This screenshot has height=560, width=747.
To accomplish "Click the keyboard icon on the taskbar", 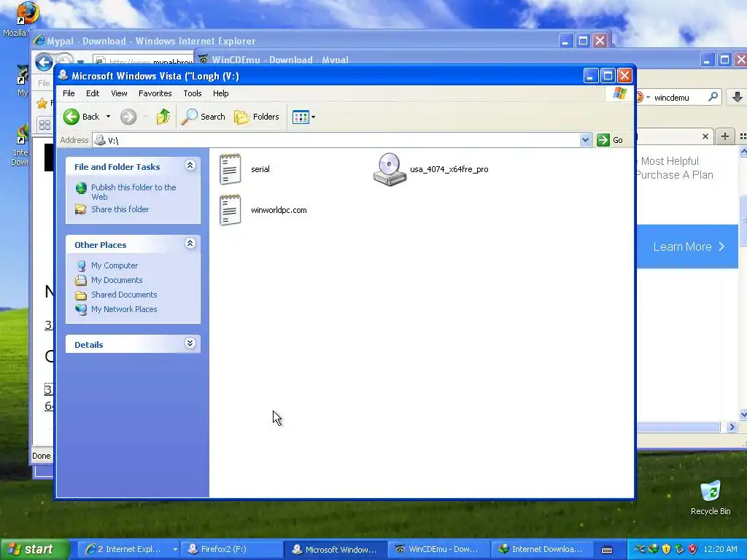I will coord(607,550).
